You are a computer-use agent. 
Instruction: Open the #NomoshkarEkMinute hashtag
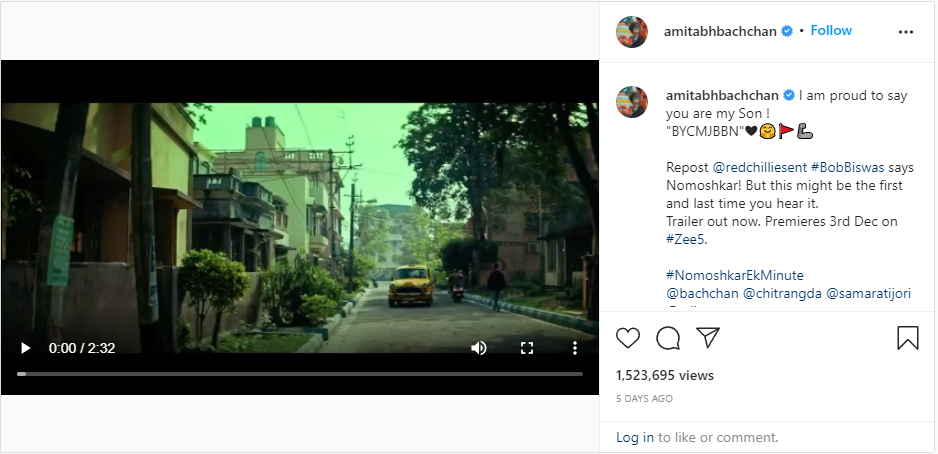pyautogui.click(x=735, y=275)
